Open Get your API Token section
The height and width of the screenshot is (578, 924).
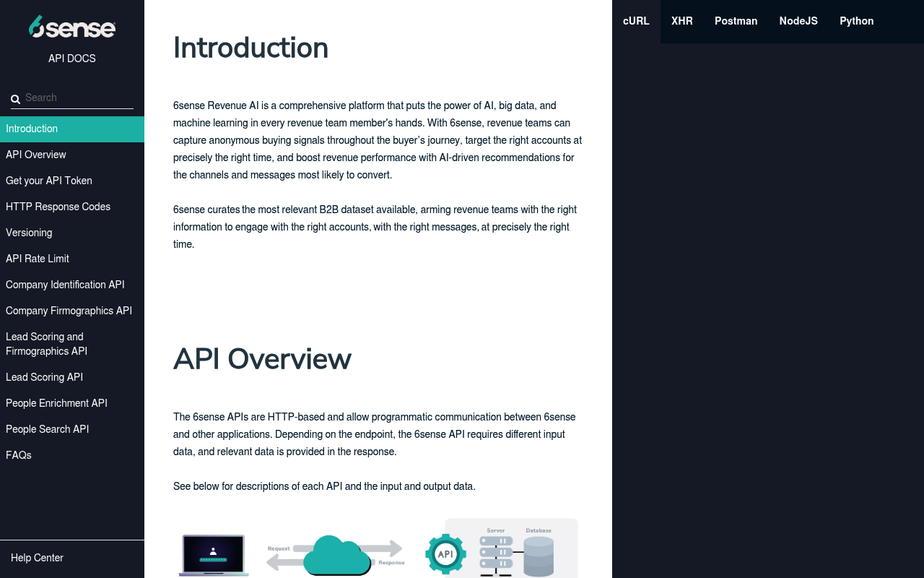(72, 181)
